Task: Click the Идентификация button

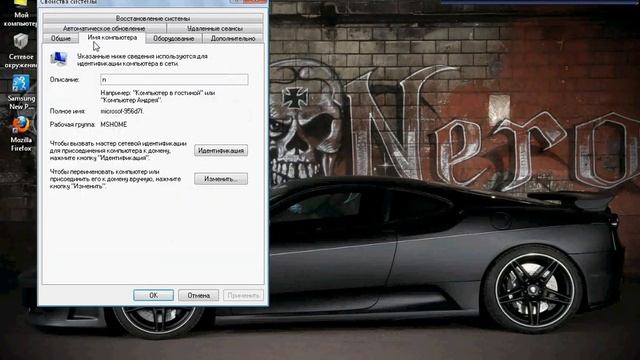Action: click(221, 151)
